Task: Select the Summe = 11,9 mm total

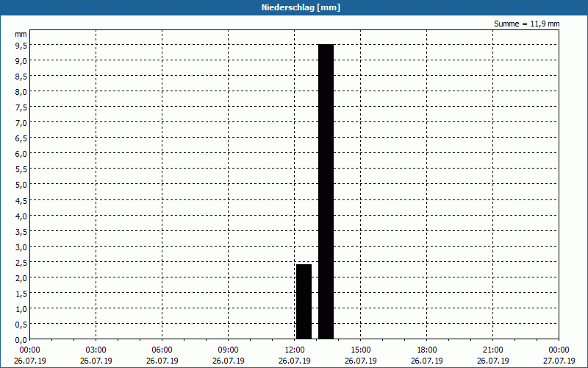Action: pos(526,24)
